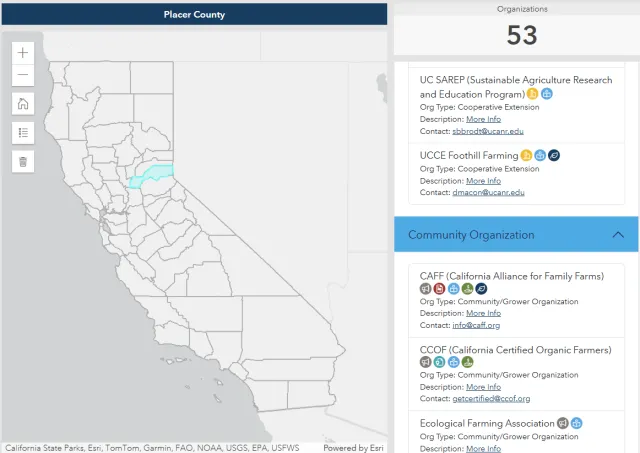Collapse the Community Organization section
640x453 pixels.
(x=617, y=235)
